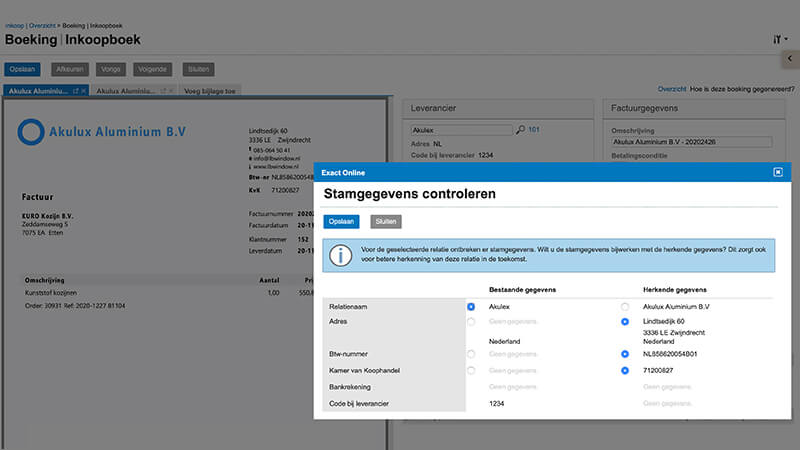The width and height of the screenshot is (800, 450).
Task: Follow the Inkoop breadcrumb link
Action: pyautogui.click(x=14, y=26)
